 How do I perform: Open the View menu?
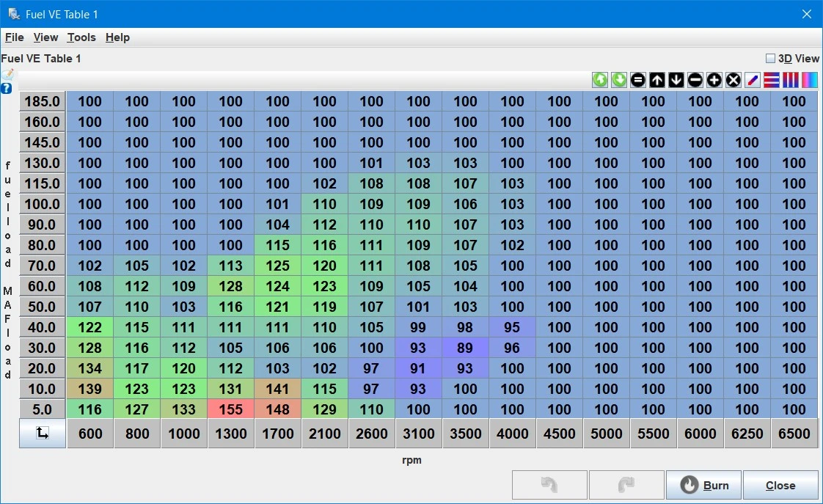[x=45, y=37]
